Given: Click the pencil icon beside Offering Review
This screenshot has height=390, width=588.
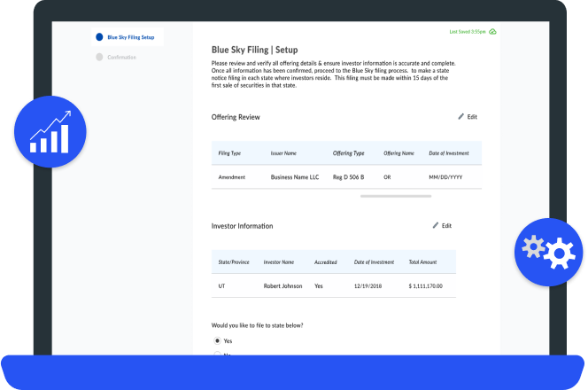Looking at the screenshot, I should tap(460, 117).
